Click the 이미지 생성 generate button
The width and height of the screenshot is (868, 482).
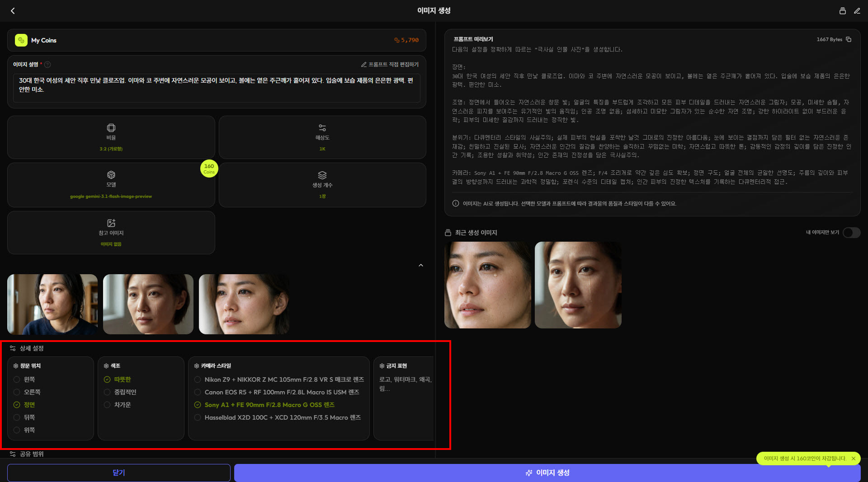[547, 473]
